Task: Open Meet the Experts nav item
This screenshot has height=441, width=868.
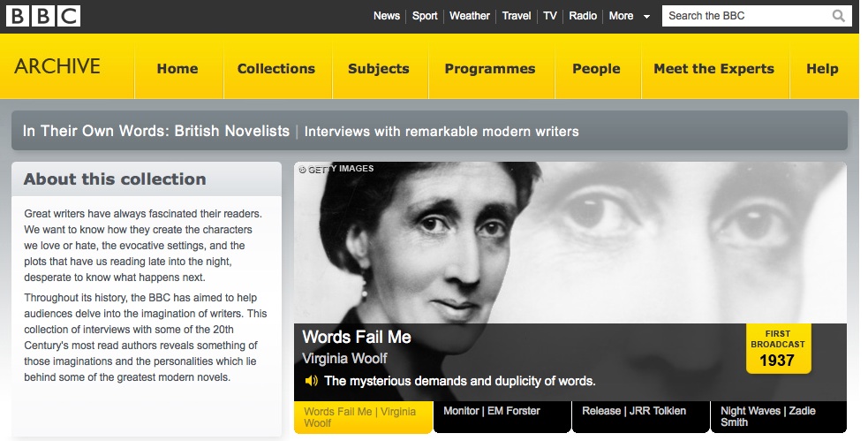Action: pyautogui.click(x=714, y=69)
